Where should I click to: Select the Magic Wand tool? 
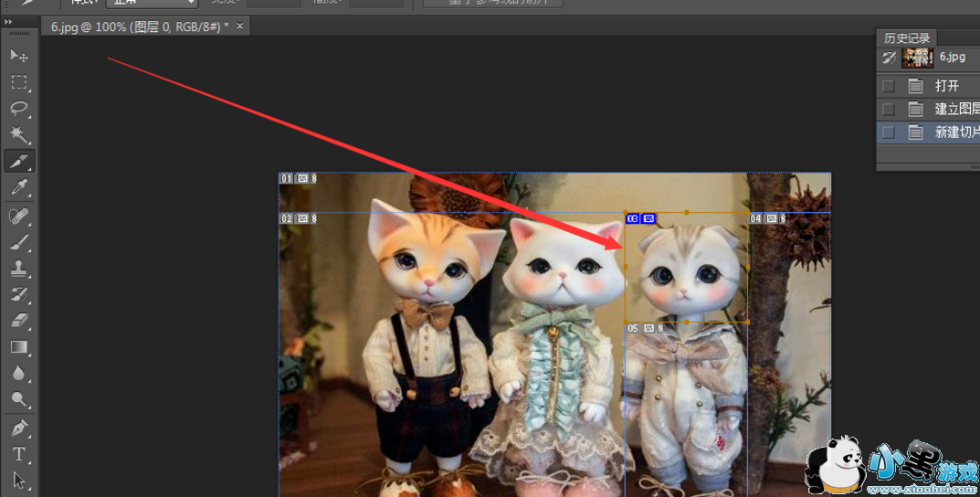(19, 134)
